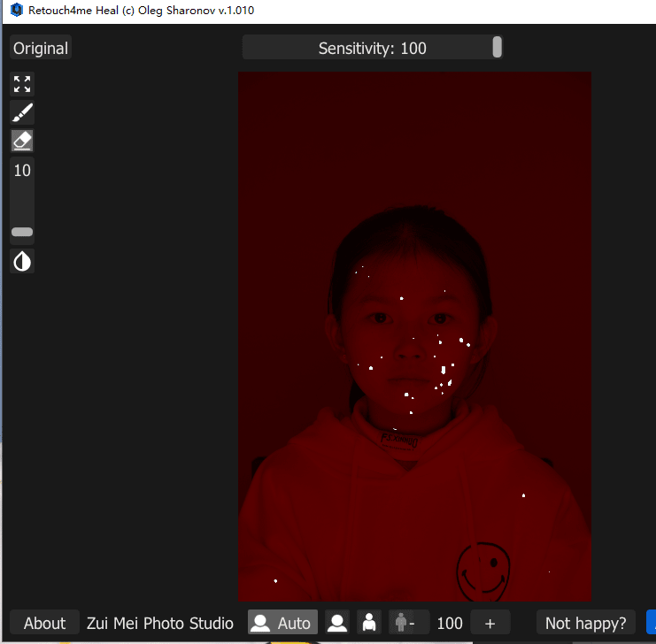Screen dimensions: 656x644
Task: Select the half-body portrait scale icon
Action: coord(369,623)
